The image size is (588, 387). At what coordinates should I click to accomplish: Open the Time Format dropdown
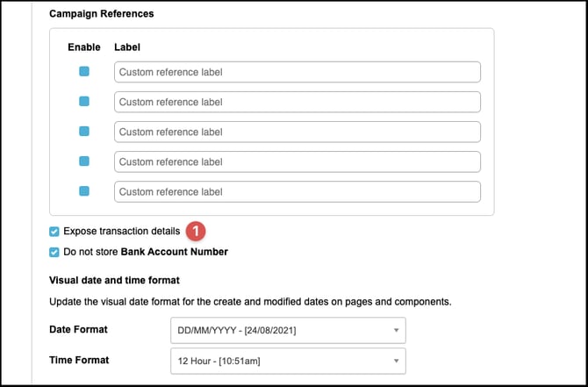286,361
